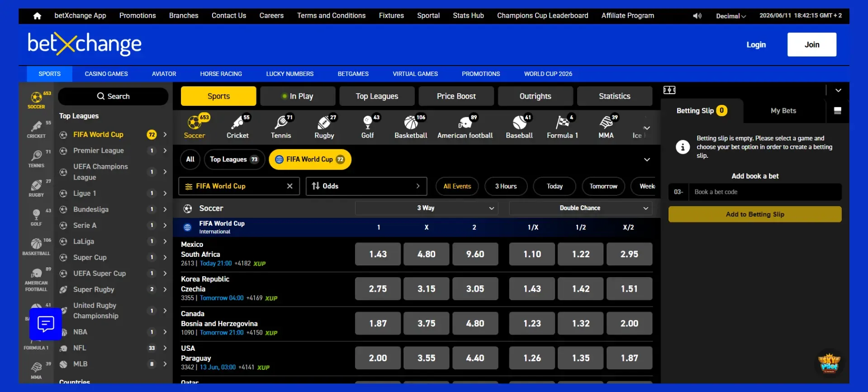Open HORSE RACING in the main navigation
This screenshot has height=392, width=868.
(x=221, y=74)
